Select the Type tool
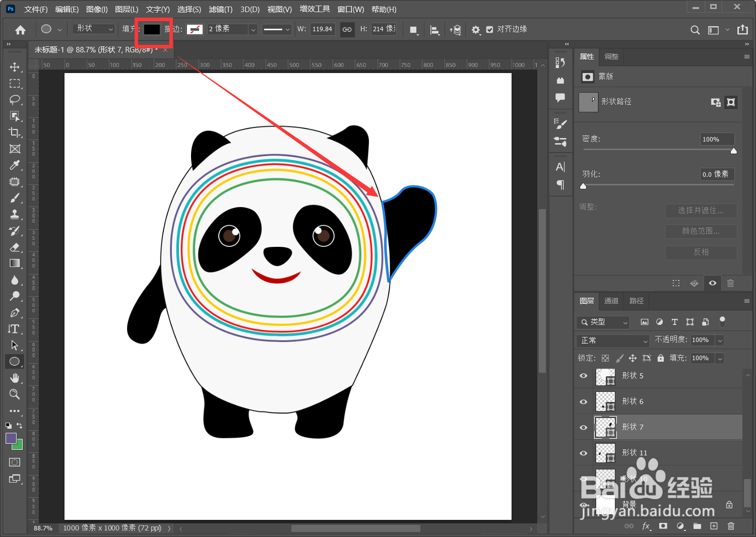Screen dimensions: 756x537 pos(15,329)
